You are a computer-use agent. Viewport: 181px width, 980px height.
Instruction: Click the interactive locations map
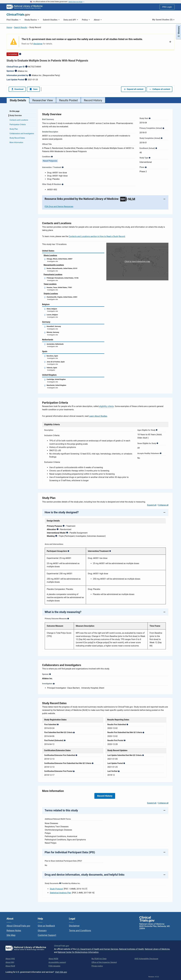click(x=137, y=261)
